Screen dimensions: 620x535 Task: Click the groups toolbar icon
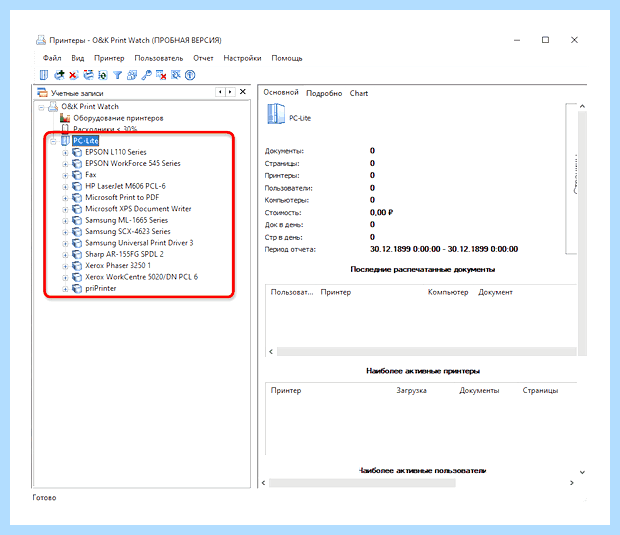(x=132, y=75)
